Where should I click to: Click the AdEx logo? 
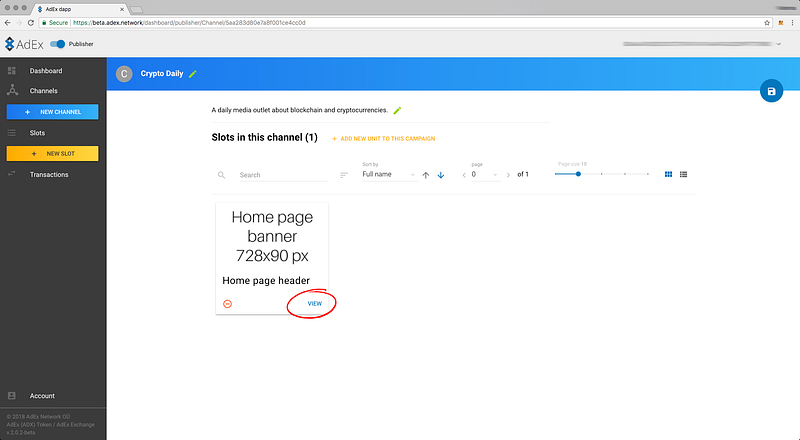pyautogui.click(x=24, y=44)
